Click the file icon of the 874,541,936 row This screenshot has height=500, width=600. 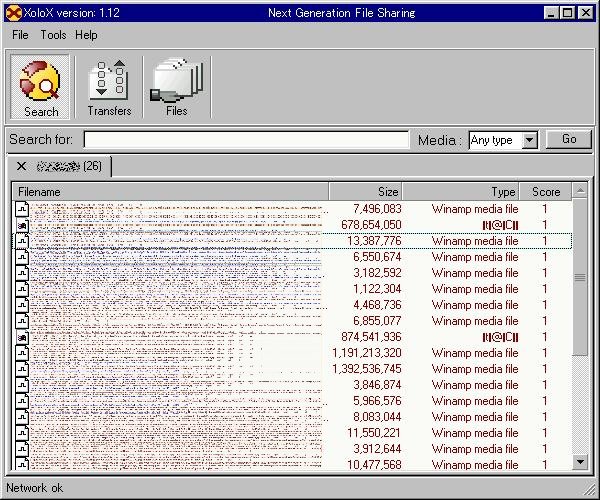[x=22, y=337]
